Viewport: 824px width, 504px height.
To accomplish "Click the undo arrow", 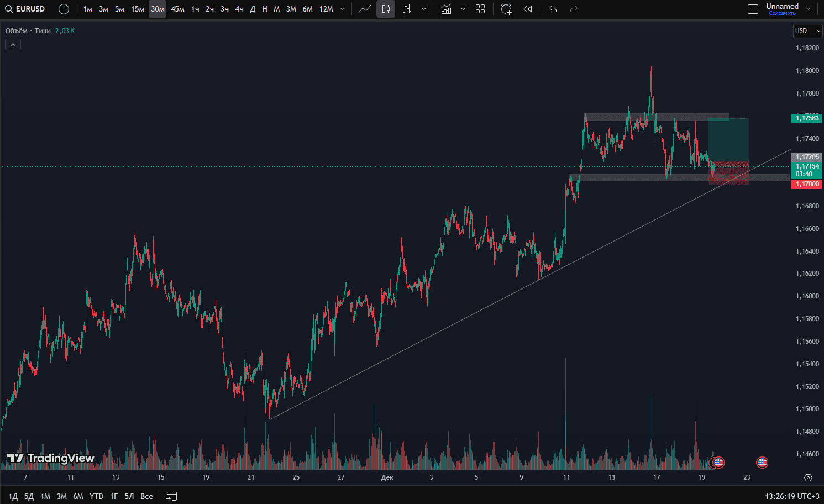I will 553,9.
